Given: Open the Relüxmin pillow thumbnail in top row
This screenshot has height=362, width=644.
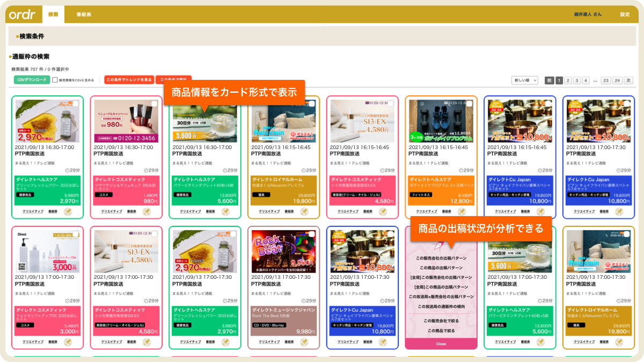Looking at the screenshot, I should [x=284, y=121].
